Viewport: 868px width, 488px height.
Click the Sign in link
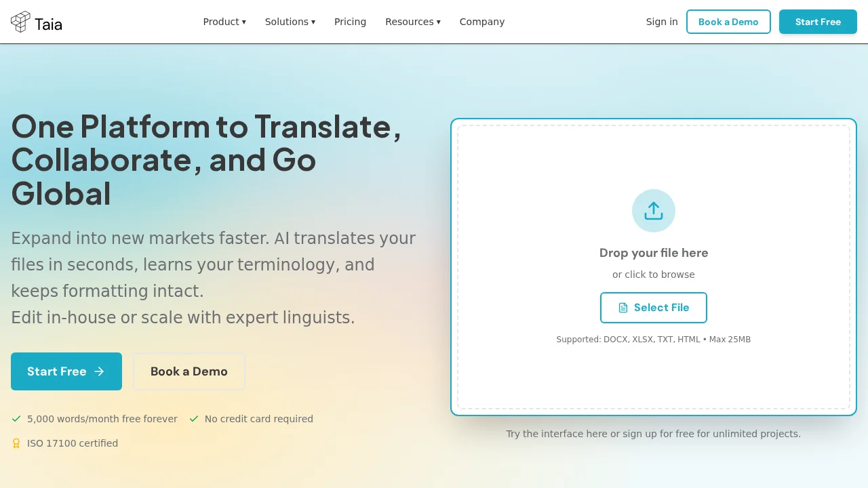click(661, 22)
